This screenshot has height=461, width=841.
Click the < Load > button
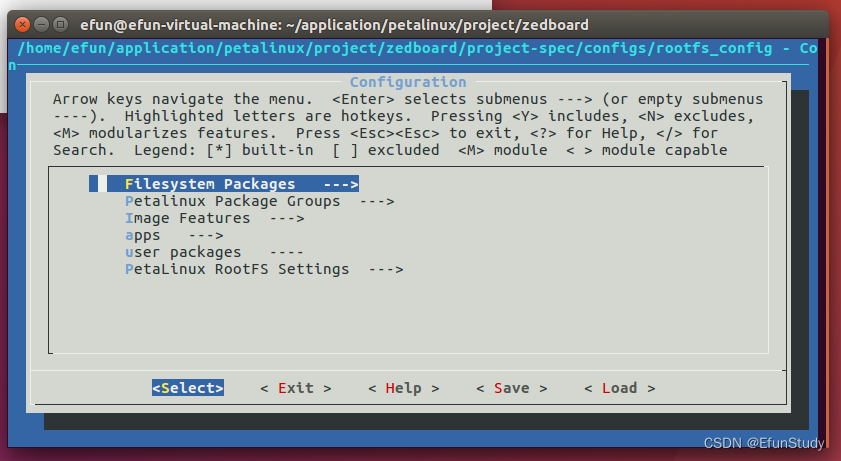pyautogui.click(x=619, y=388)
